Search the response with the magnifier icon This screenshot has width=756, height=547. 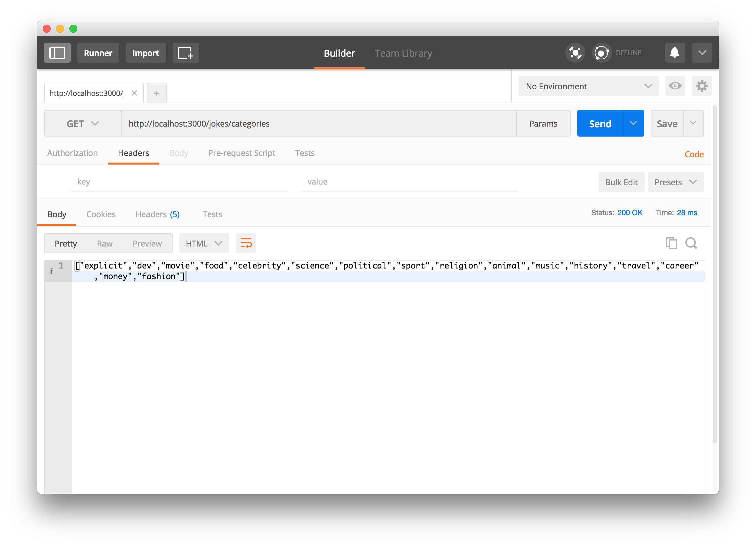691,243
